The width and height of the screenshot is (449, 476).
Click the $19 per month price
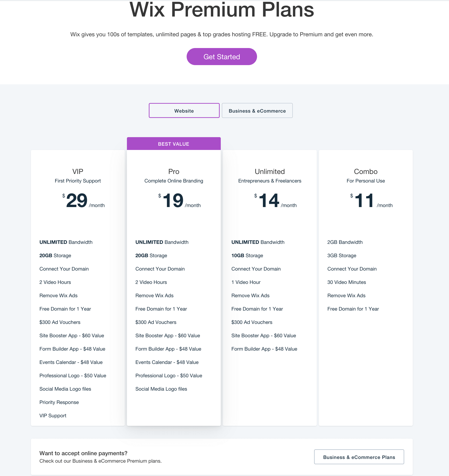pyautogui.click(x=179, y=200)
